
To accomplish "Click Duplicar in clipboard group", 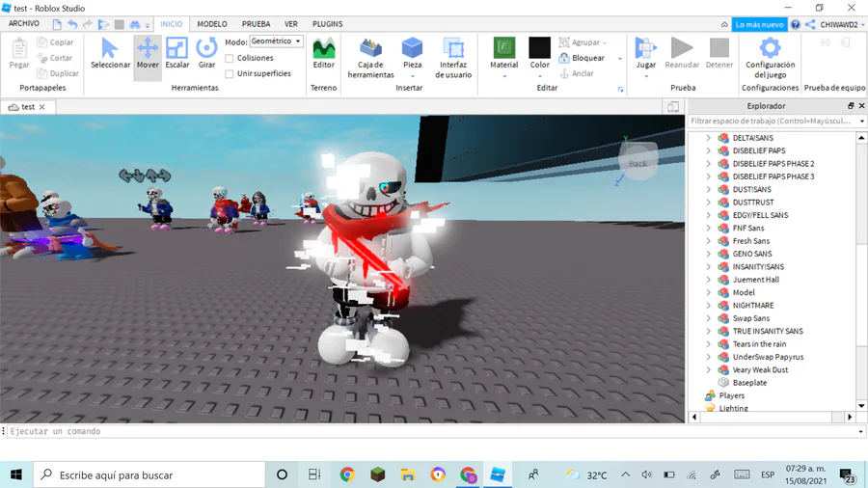I will coord(58,73).
